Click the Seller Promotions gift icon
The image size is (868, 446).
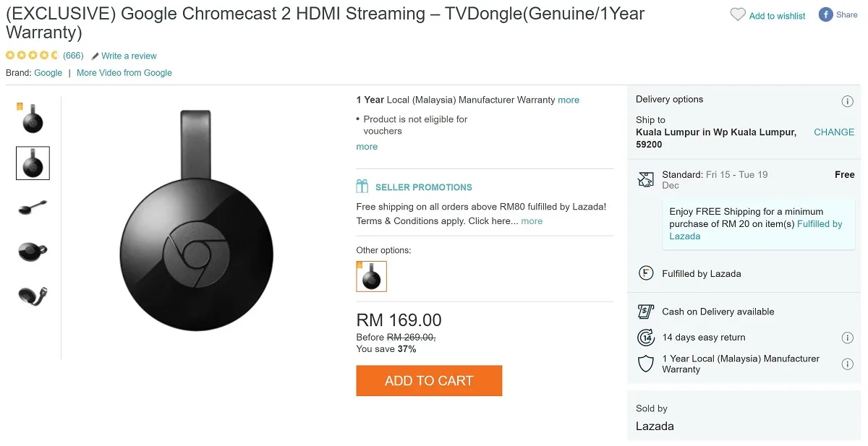point(362,186)
